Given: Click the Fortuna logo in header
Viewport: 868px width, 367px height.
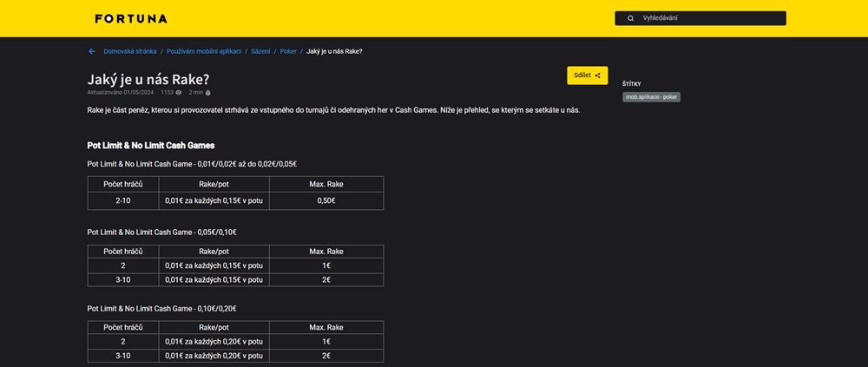Looking at the screenshot, I should click(x=130, y=18).
